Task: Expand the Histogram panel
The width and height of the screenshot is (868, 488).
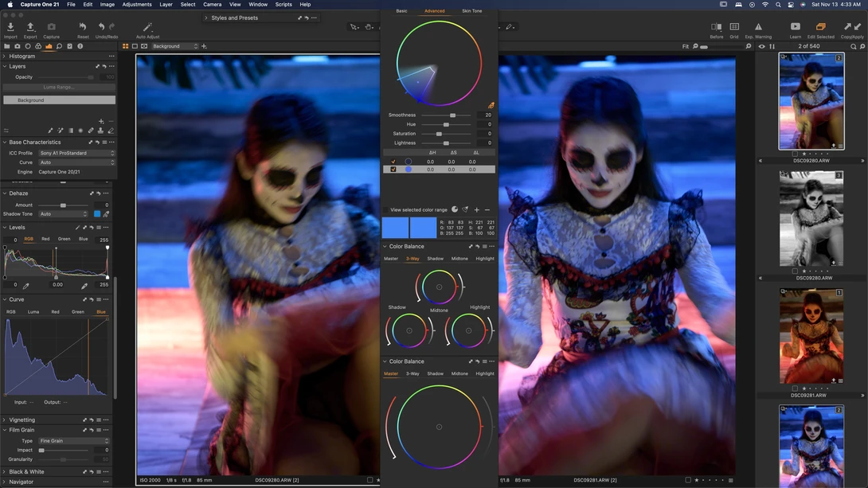Action: [5, 57]
